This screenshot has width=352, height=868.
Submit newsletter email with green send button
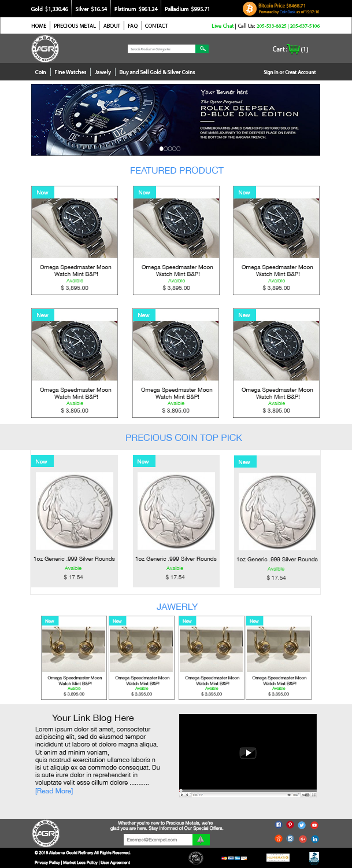coord(201,839)
